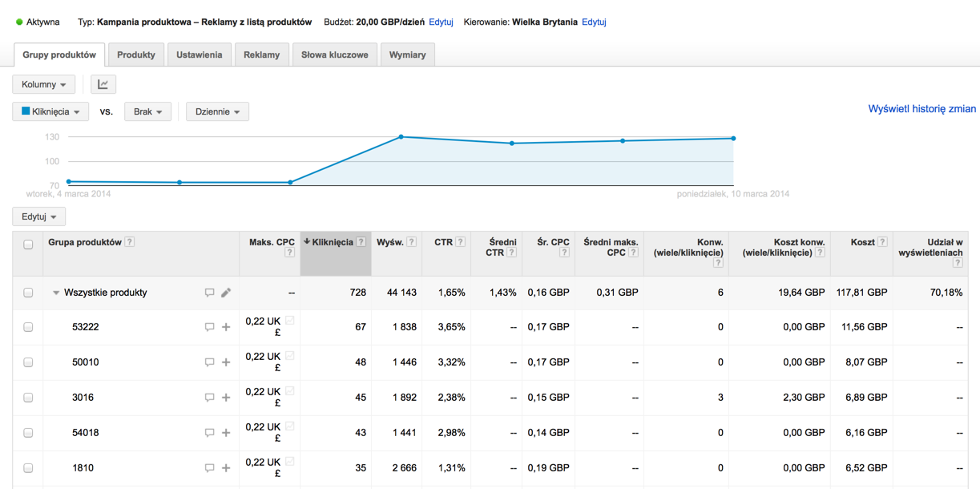Open the comment bubble for Wszystkie produkty
Viewport: 980px width, 489px height.
point(208,293)
